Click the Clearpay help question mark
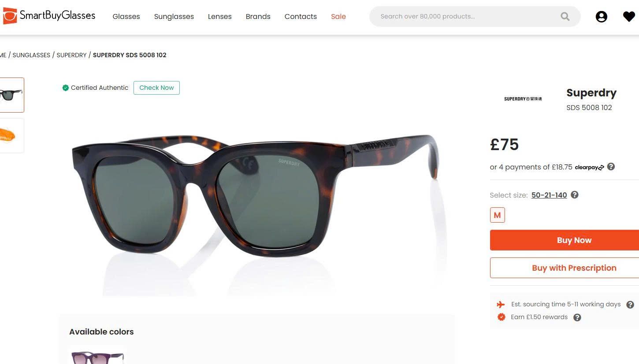Viewport: 639px width, 364px height. (x=611, y=167)
